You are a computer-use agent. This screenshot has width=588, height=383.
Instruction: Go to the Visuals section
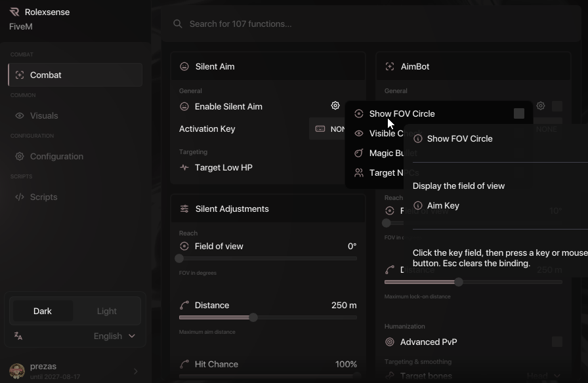pos(75,116)
